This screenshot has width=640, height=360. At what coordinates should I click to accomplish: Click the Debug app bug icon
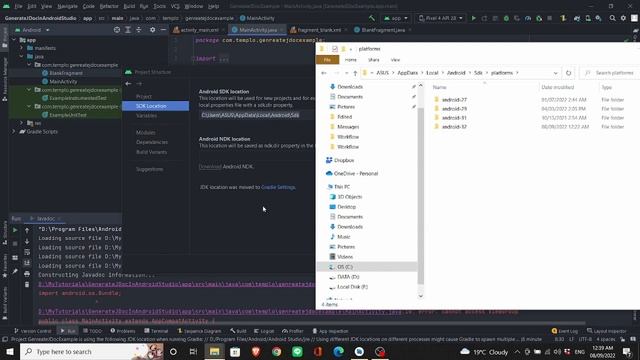pyautogui.click(x=506, y=18)
